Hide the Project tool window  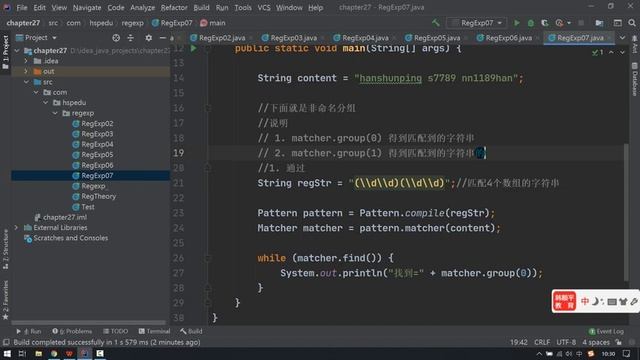click(162, 38)
